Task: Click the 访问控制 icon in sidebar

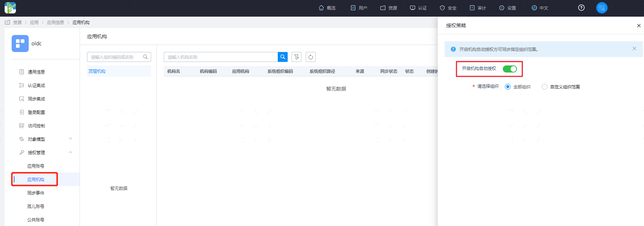Action: (x=21, y=126)
